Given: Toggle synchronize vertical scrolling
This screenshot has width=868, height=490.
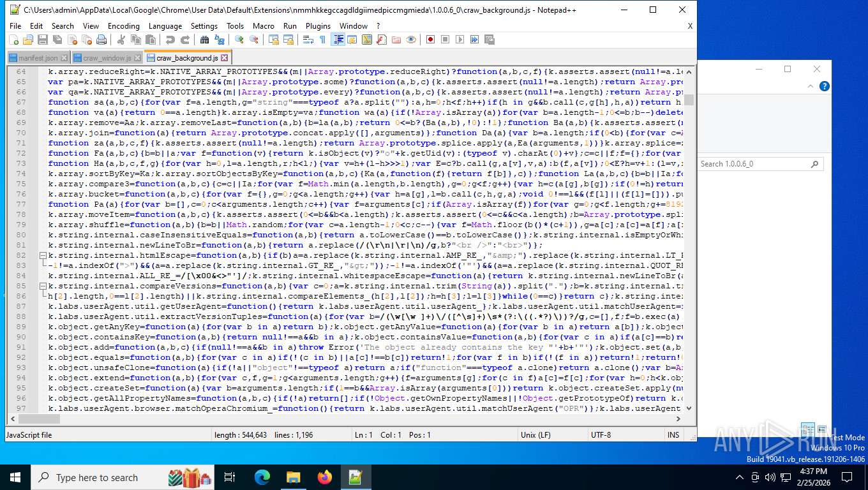Looking at the screenshot, I should (274, 40).
